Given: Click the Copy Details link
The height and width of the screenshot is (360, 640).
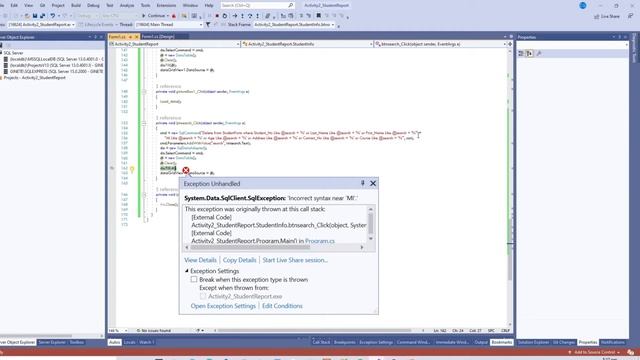Looking at the screenshot, I should [x=240, y=260].
